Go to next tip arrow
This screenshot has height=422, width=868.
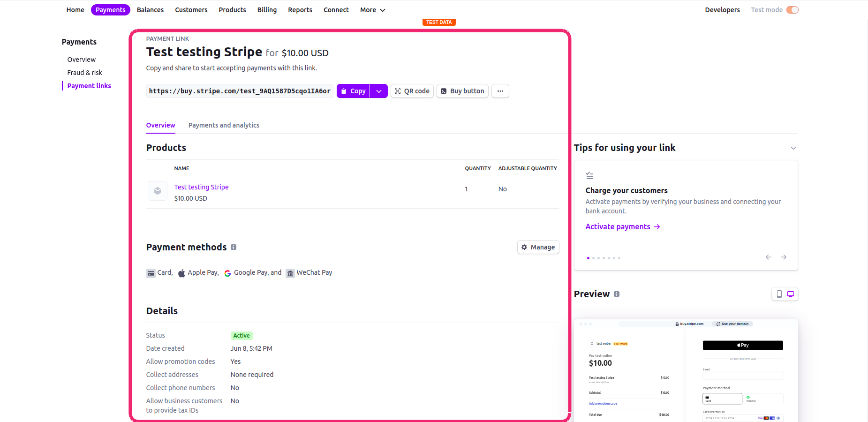point(784,257)
